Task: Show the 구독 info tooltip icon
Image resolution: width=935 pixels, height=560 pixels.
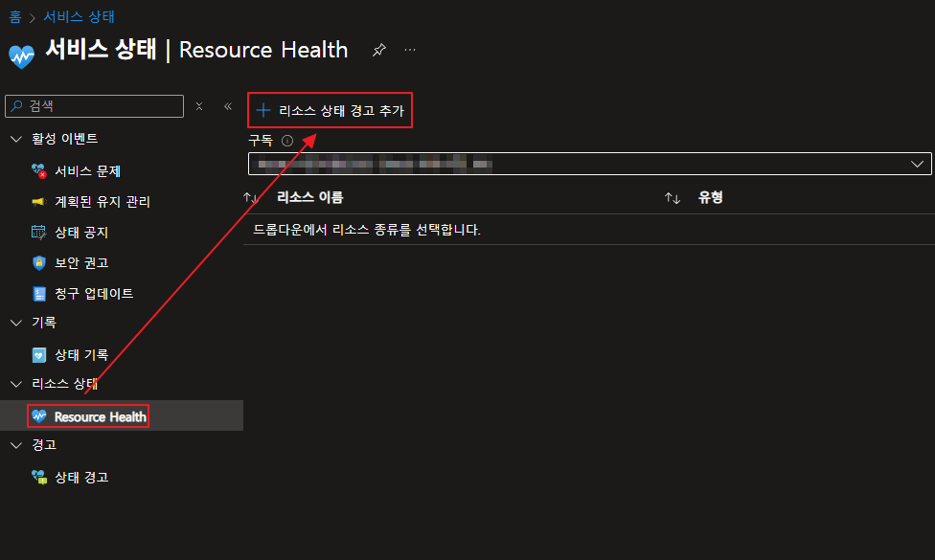Action: coord(287,141)
